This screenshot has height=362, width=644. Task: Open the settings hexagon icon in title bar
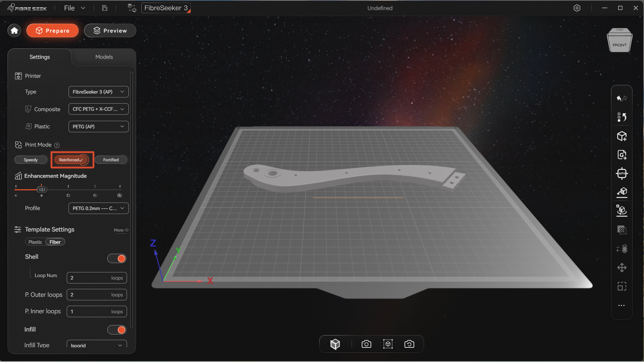577,8
